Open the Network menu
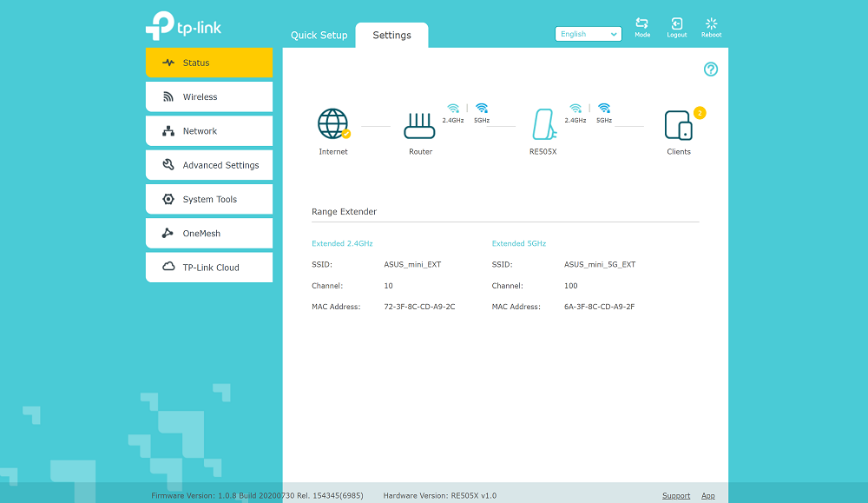Viewport: 868px width, 503px height. tap(208, 130)
